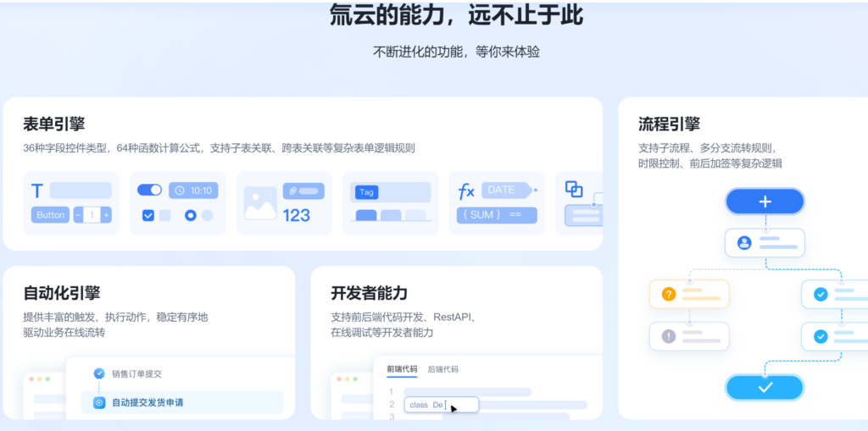Click the fx formula icon

[466, 191]
